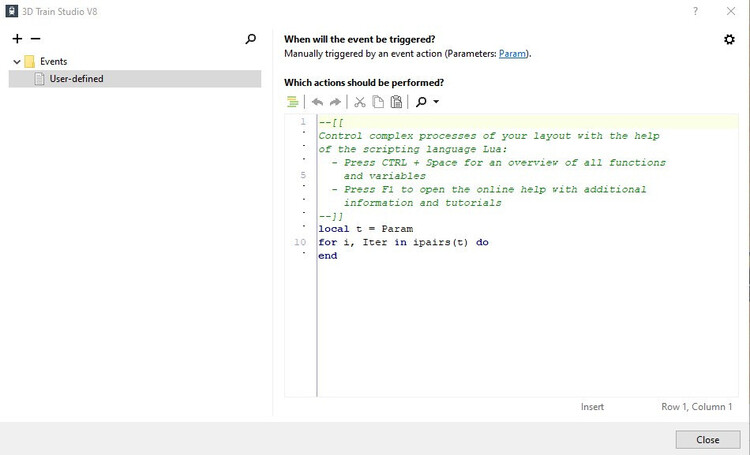Open event search magnifier in left panel
Viewport: 750px width, 455px height.
coord(251,39)
